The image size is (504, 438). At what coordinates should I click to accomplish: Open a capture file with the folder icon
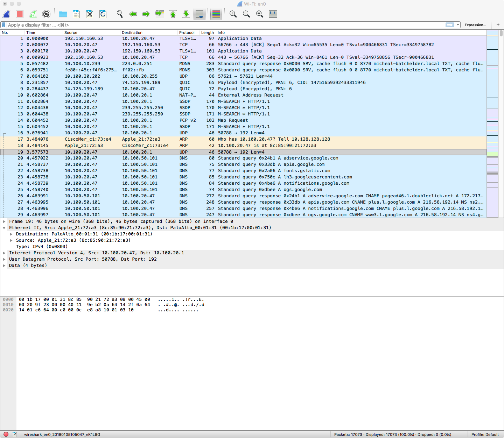click(63, 14)
